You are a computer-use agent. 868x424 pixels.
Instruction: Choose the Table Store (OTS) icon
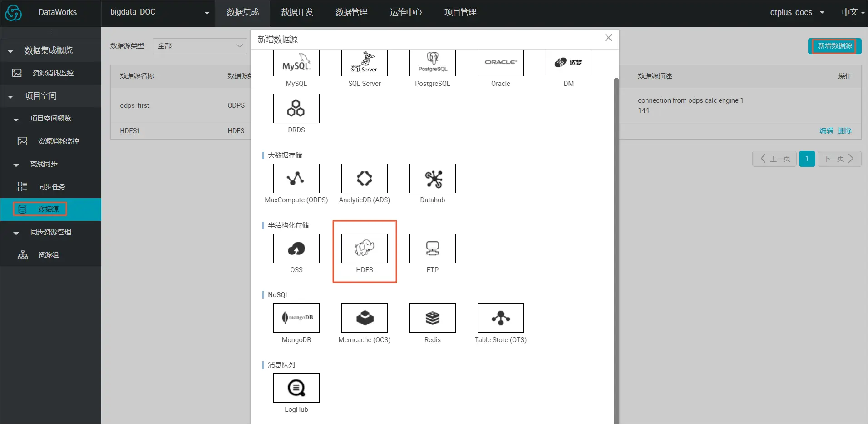click(501, 318)
